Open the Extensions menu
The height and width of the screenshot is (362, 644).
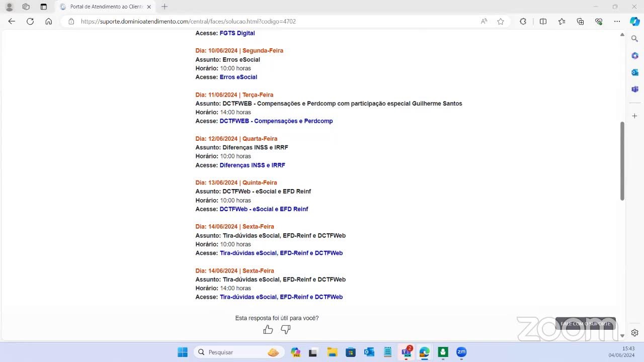(x=523, y=22)
